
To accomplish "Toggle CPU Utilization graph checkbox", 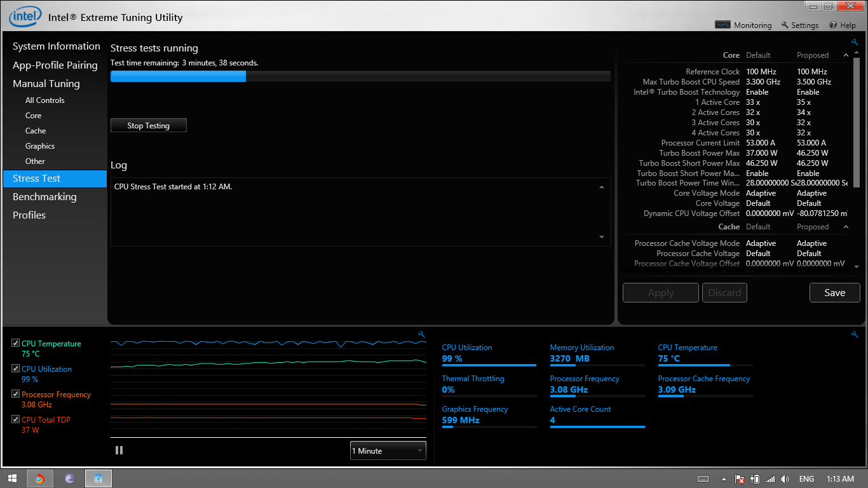I will [15, 369].
